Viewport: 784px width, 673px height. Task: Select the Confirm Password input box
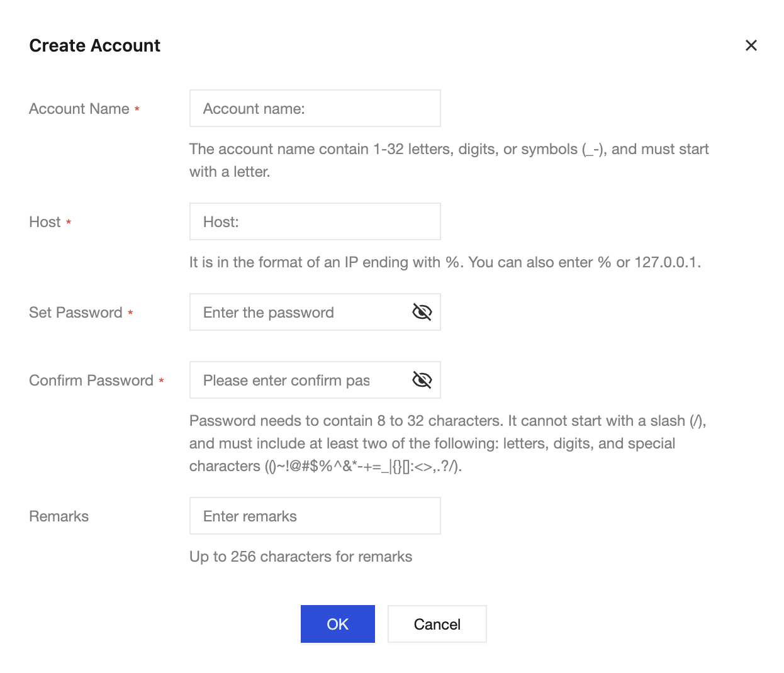(302, 380)
